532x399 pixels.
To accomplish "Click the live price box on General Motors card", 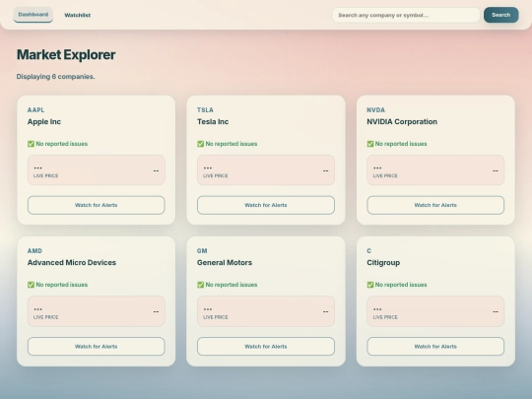I will pyautogui.click(x=266, y=311).
